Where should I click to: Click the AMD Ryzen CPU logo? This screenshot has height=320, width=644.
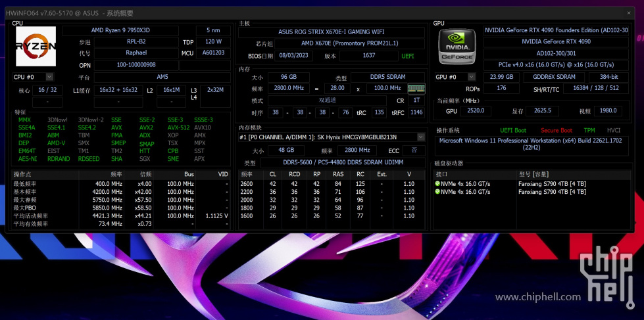(x=36, y=46)
